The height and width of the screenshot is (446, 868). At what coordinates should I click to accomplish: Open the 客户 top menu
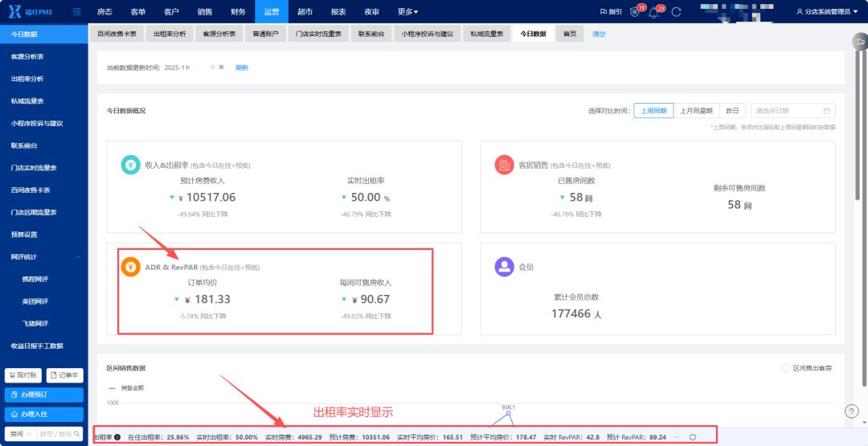(172, 11)
